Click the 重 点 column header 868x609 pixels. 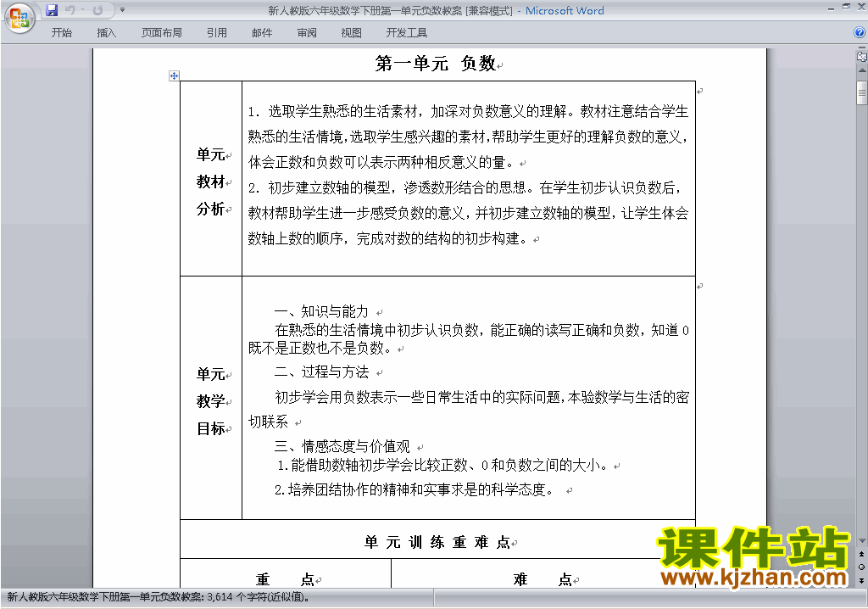(x=285, y=579)
